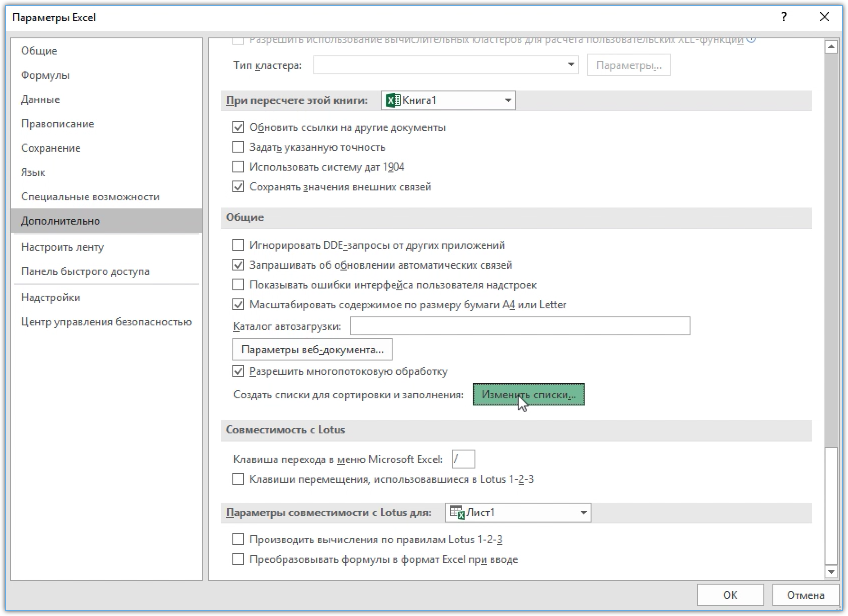The height and width of the screenshot is (616, 848).
Task: Toggle Масштабировать содержимое по размеру бумаги A4
Action: [238, 304]
